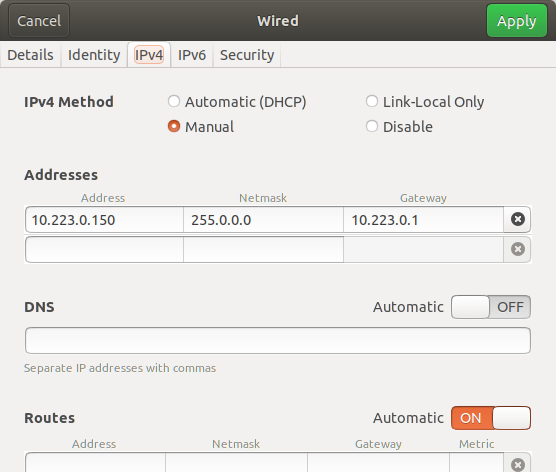This screenshot has height=472, width=556.
Task: Go to the IPv6 tab
Action: [x=192, y=55]
